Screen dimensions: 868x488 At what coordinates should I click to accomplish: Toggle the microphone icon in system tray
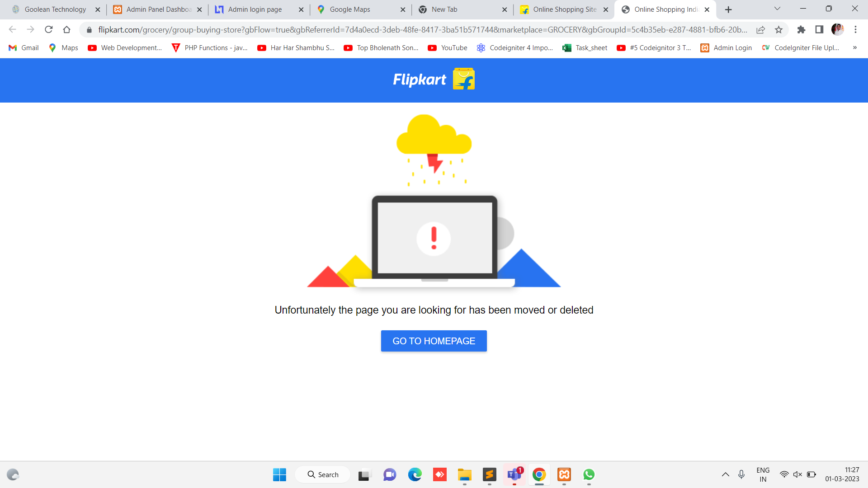[x=741, y=474]
